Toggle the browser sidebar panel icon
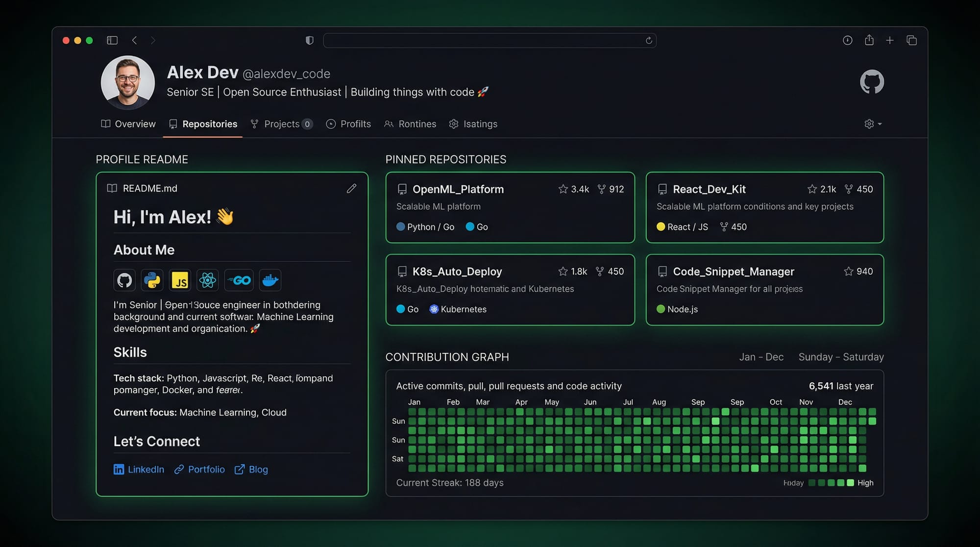This screenshot has height=547, width=980. click(x=112, y=40)
